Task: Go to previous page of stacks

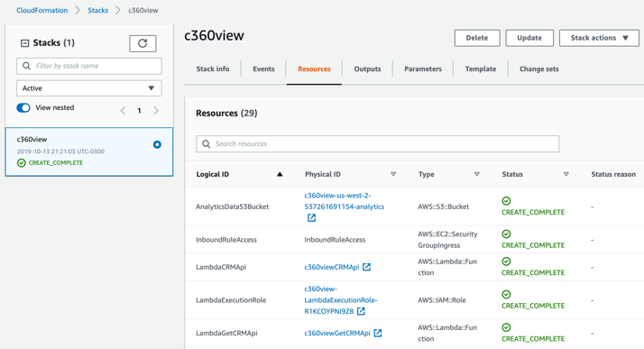Action: pyautogui.click(x=123, y=110)
